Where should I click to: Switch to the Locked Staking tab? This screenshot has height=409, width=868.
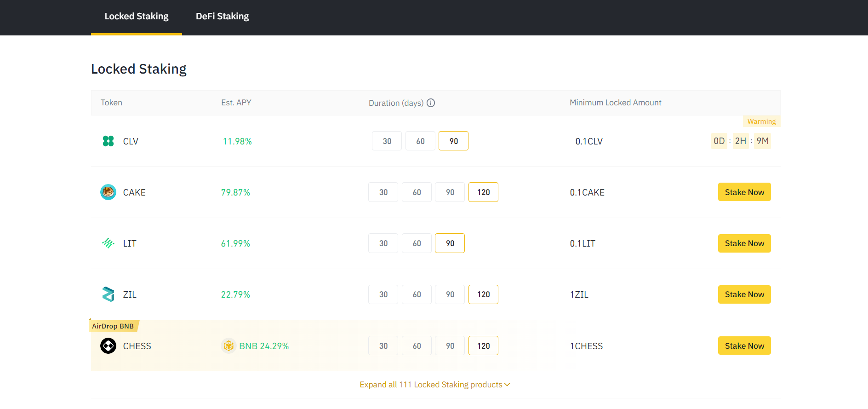coord(137,17)
